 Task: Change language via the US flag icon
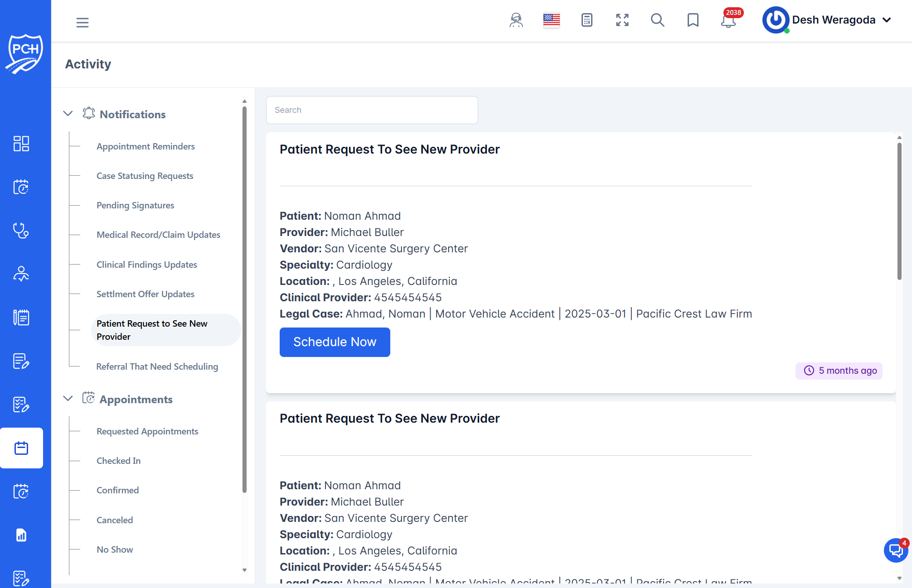pyautogui.click(x=551, y=19)
